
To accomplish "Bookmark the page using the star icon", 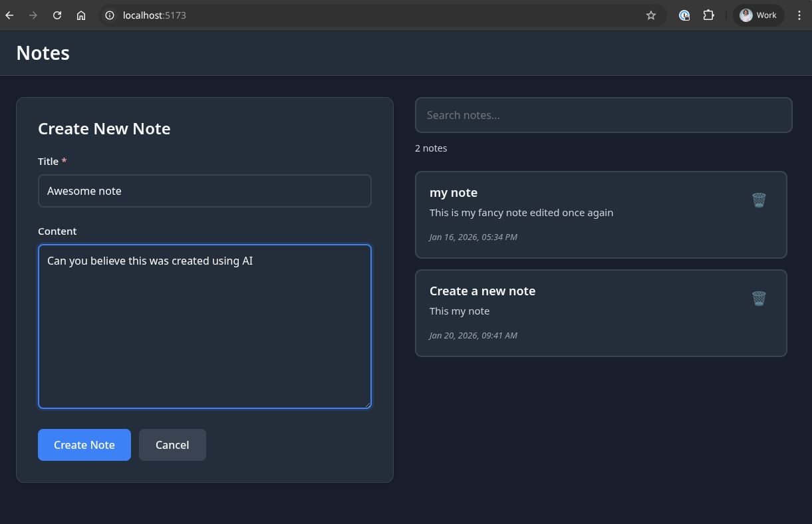I will pyautogui.click(x=651, y=15).
